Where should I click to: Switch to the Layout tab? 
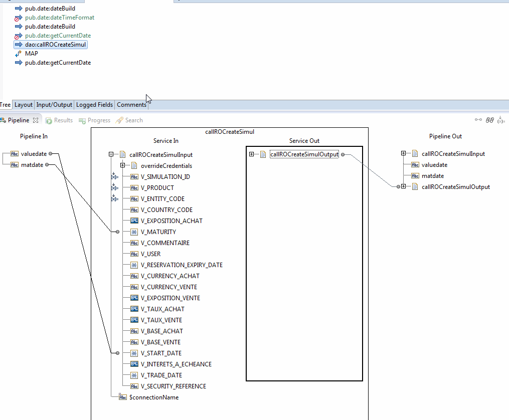(24, 105)
